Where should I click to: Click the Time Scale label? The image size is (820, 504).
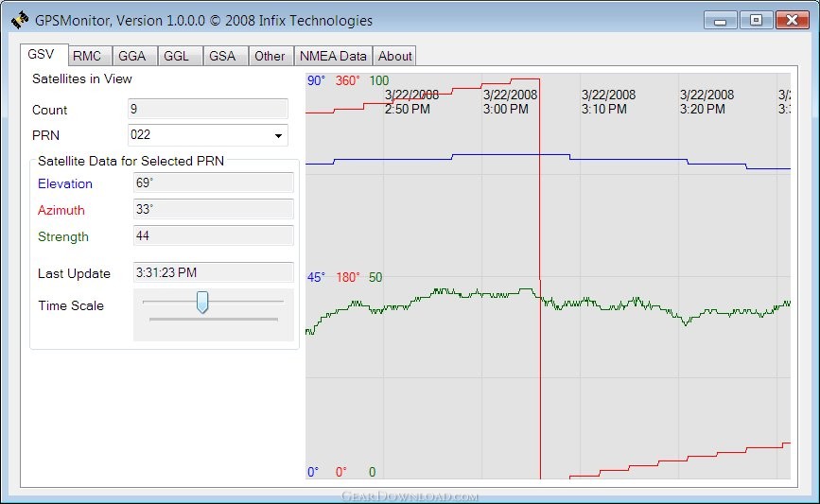point(71,305)
